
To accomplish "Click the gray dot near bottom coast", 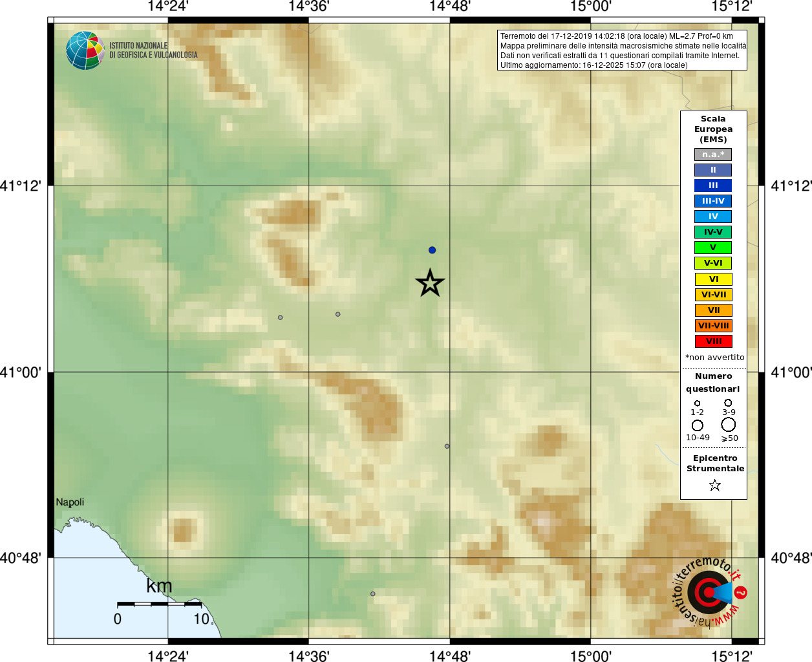I will [x=372, y=593].
